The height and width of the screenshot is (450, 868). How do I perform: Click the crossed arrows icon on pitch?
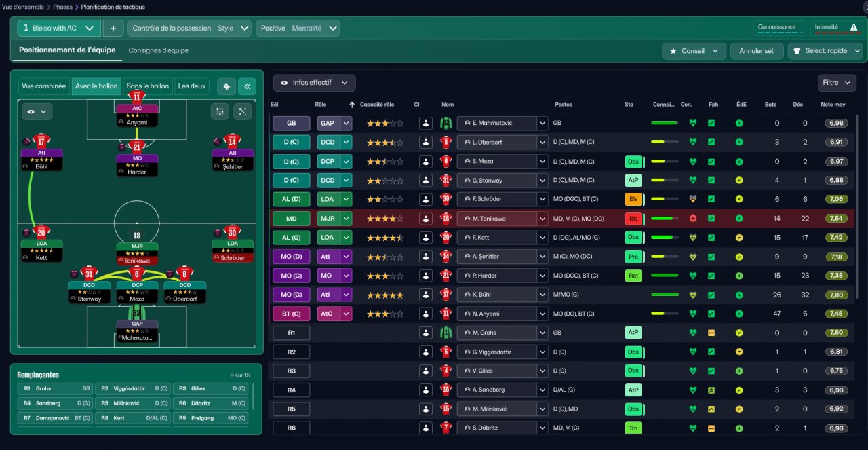tap(243, 111)
